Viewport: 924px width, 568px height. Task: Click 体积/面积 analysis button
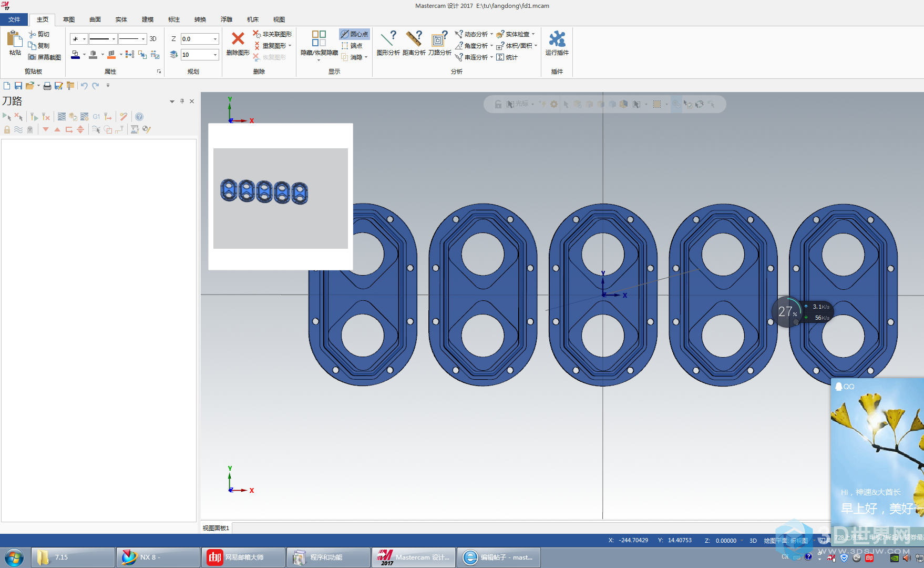click(515, 46)
